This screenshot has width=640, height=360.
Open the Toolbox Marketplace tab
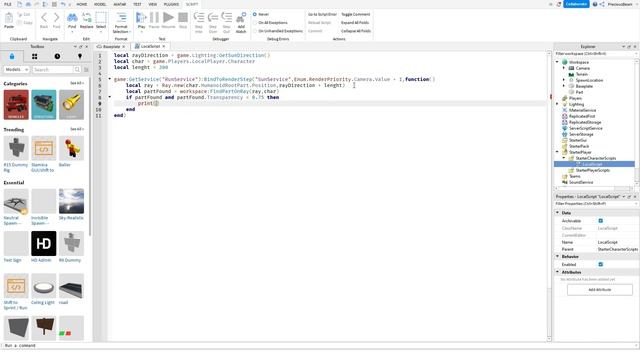point(12,56)
